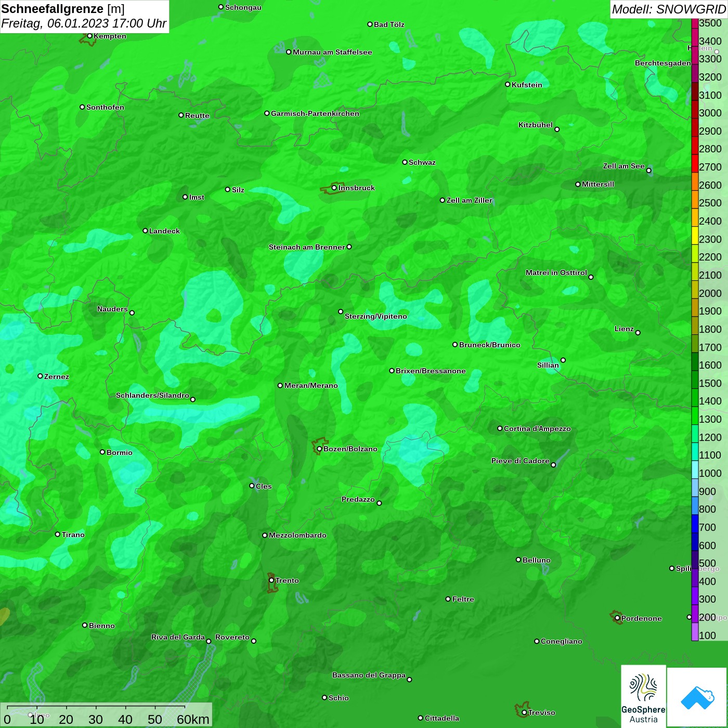The image size is (728, 728).
Task: Click the Schlanders/Silandro label
Action: coord(152,395)
